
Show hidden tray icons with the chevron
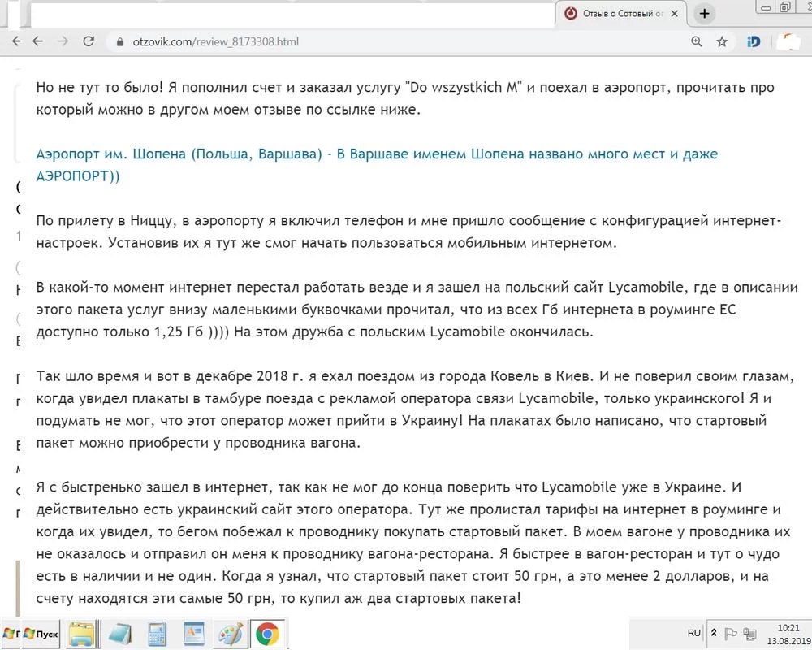[x=714, y=633]
